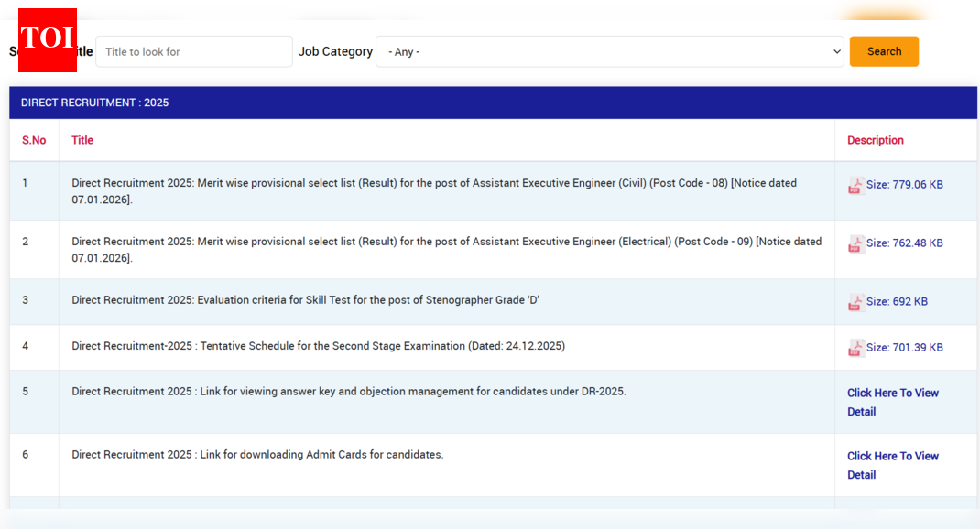Click the TOI logo
Viewport: 980px width, 529px height.
(x=48, y=40)
